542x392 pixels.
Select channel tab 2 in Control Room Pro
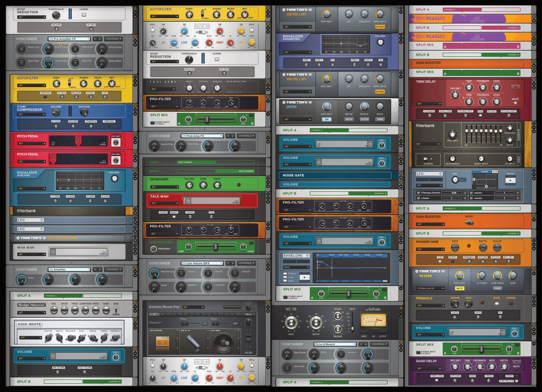pos(166,314)
